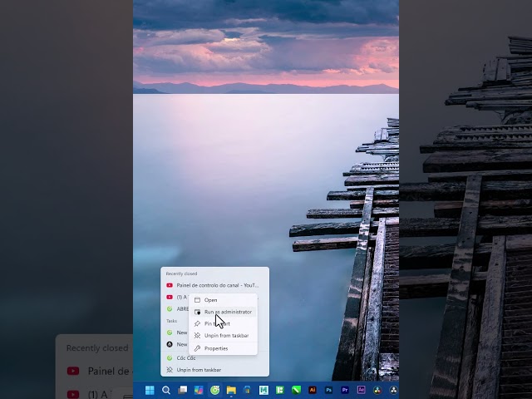Image resolution: width=532 pixels, height=399 pixels.
Task: Reopen 'Painel de controlo do canal - YouT...' entry
Action: click(x=214, y=285)
